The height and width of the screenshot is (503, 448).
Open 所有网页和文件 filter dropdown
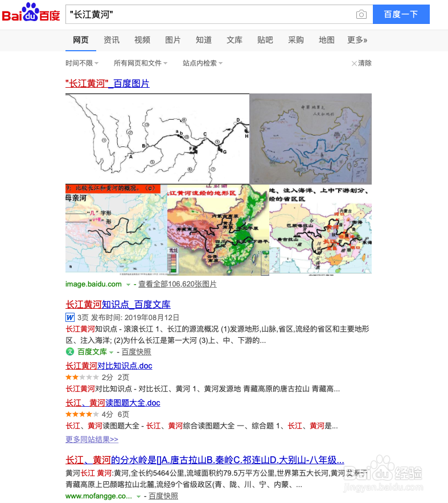tap(141, 63)
